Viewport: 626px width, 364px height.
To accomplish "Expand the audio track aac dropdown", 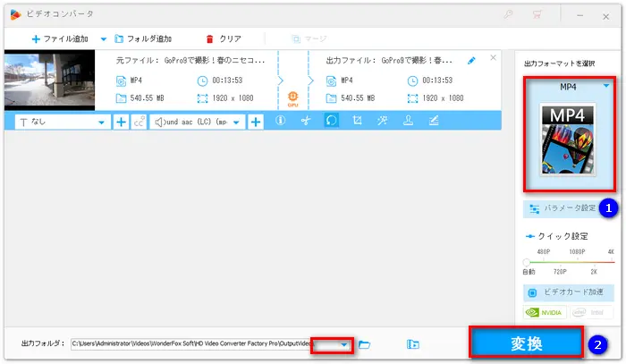I will pyautogui.click(x=239, y=123).
